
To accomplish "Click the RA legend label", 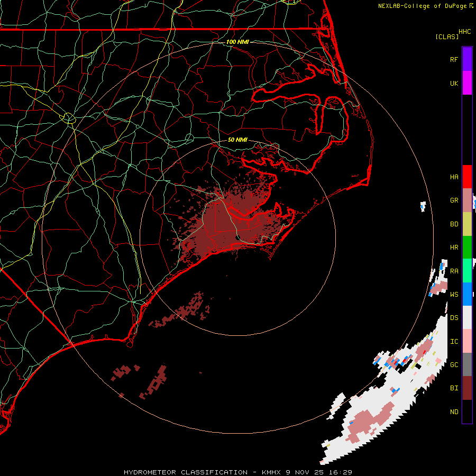I will 454,271.
